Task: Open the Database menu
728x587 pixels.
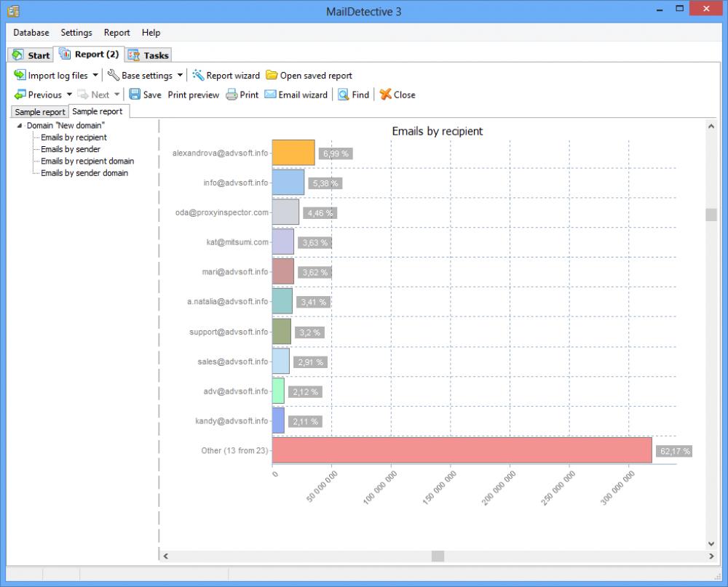Action: 31,32
